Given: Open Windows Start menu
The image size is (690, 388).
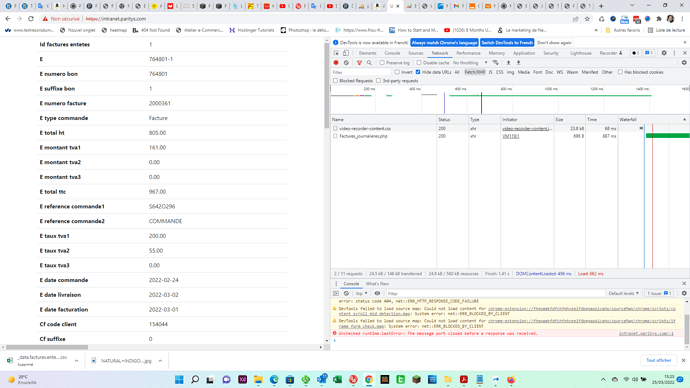Looking at the screenshot, I should tap(179, 379).
